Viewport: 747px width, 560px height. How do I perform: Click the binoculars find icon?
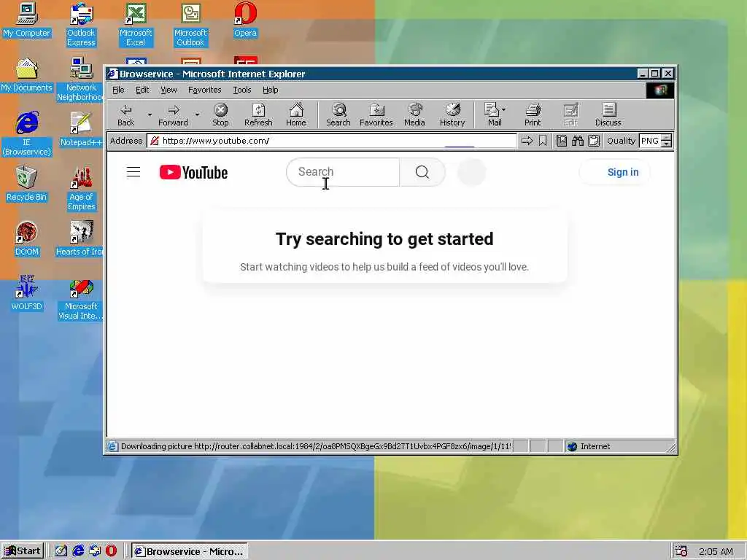[578, 141]
